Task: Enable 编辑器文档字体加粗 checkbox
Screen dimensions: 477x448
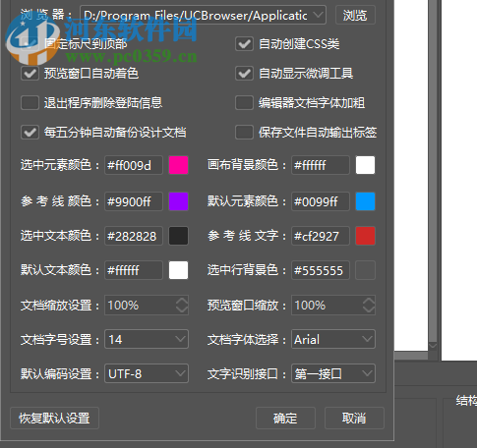Action: click(244, 103)
